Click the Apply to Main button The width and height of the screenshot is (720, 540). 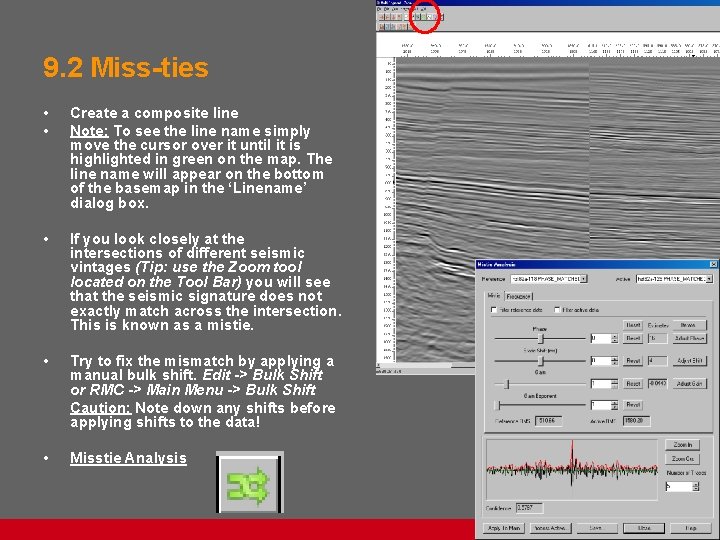point(504,528)
